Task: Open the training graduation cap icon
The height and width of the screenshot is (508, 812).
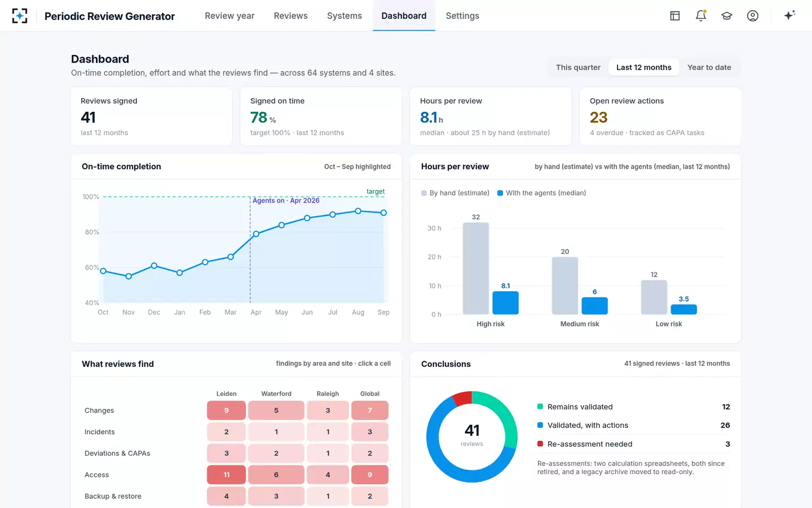Action: [x=727, y=16]
